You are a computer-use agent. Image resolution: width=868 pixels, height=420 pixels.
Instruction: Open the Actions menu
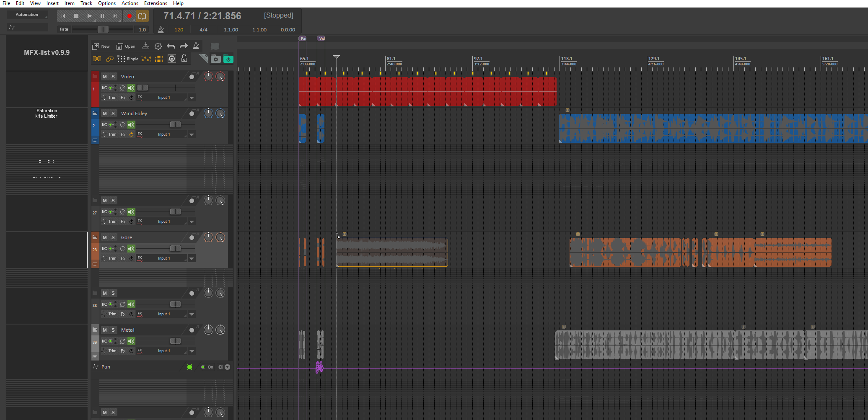(x=130, y=3)
